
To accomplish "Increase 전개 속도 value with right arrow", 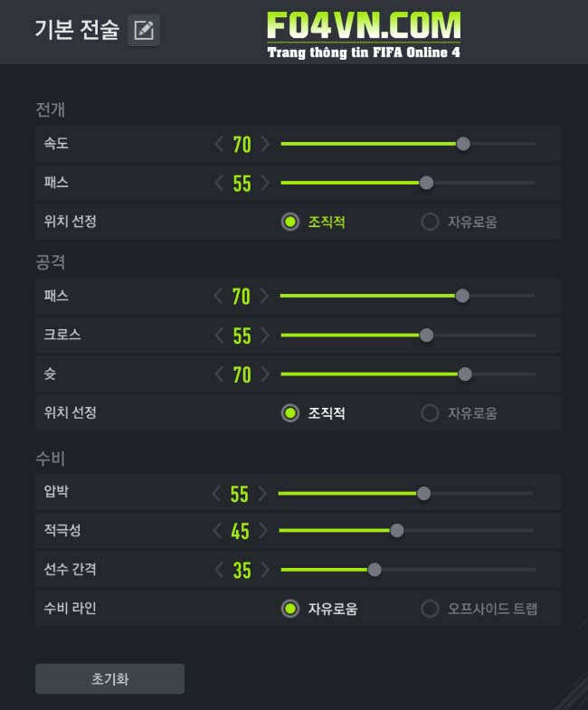I will tap(265, 144).
